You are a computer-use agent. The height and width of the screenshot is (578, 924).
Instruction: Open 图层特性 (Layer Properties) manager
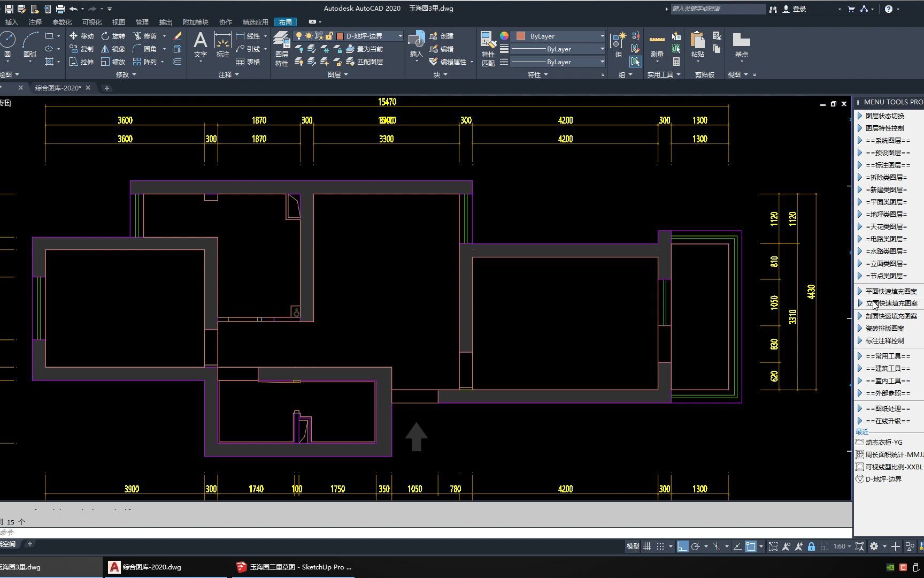click(x=281, y=49)
